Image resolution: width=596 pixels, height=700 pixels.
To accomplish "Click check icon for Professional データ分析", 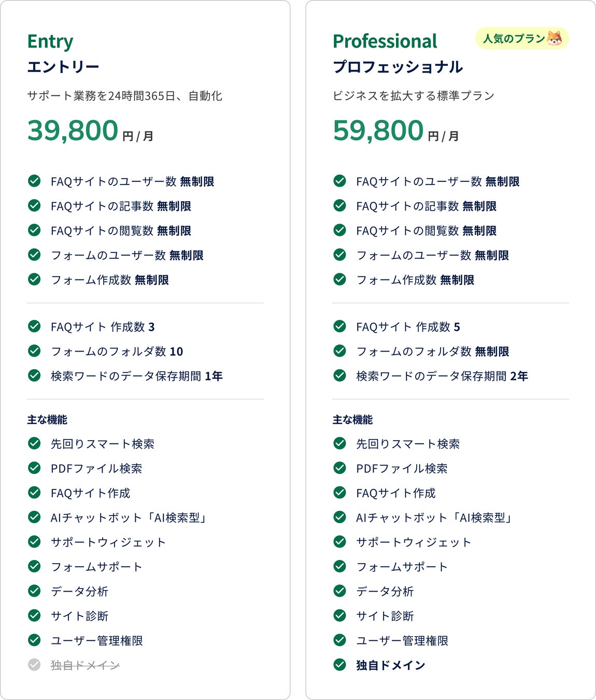I will click(x=340, y=591).
